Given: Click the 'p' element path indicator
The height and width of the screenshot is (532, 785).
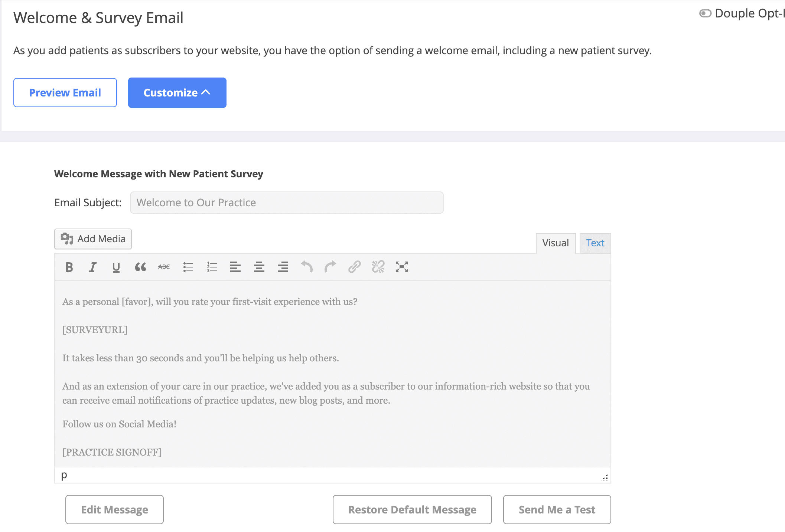Looking at the screenshot, I should pyautogui.click(x=64, y=475).
